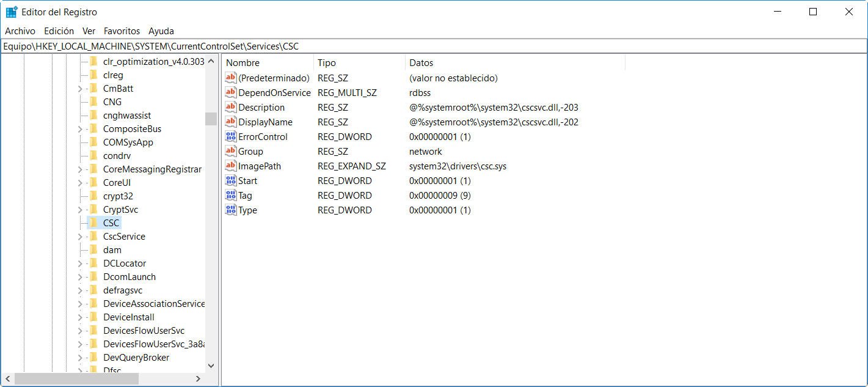Click the folder icon of CoreUI key

coord(93,183)
